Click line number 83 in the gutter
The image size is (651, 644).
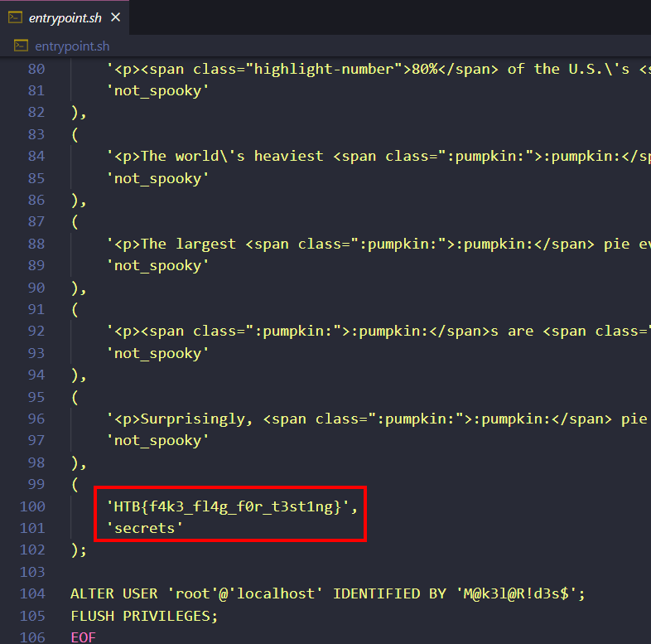point(36,134)
